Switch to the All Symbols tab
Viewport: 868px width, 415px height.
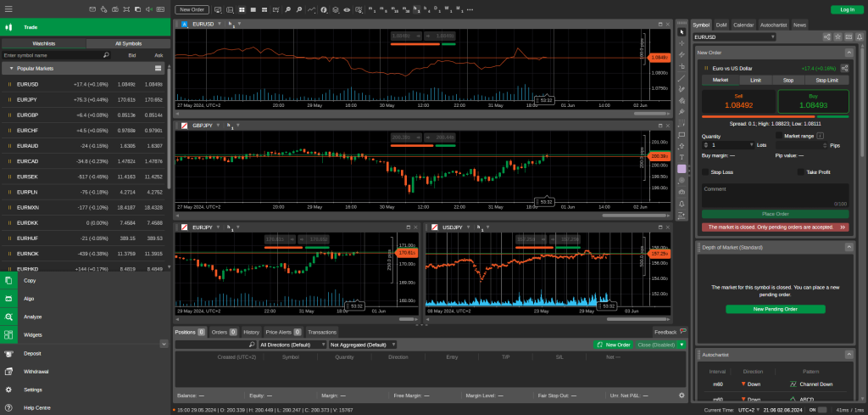tap(129, 44)
